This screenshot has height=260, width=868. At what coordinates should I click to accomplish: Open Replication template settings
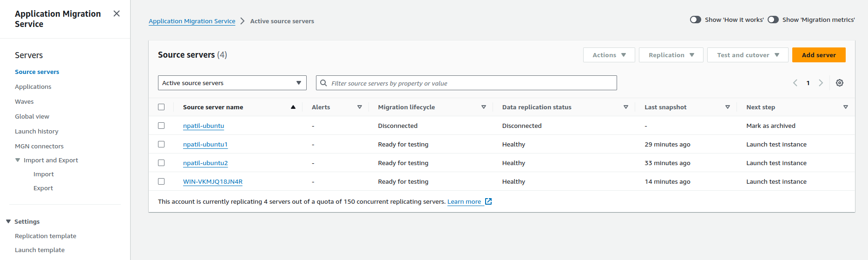point(46,236)
